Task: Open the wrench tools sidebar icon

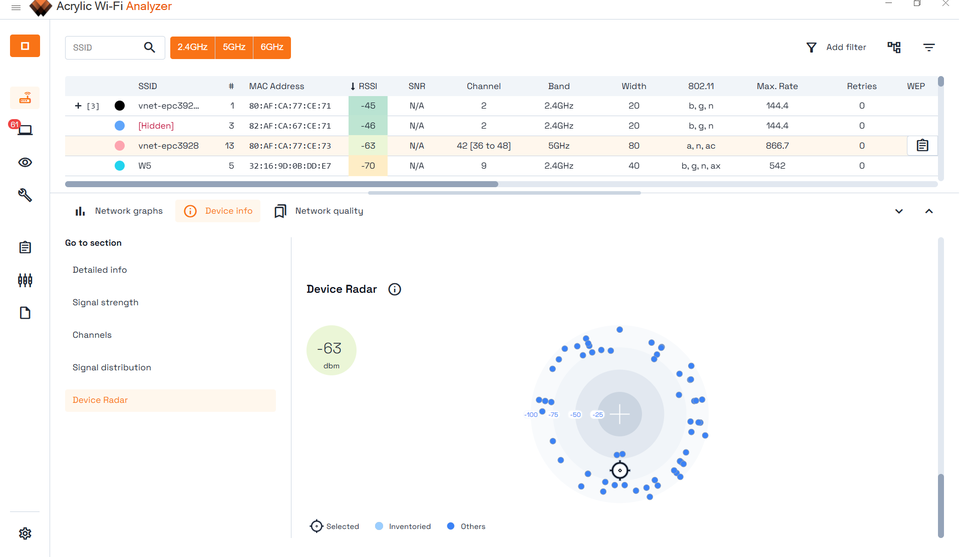Action: [25, 195]
